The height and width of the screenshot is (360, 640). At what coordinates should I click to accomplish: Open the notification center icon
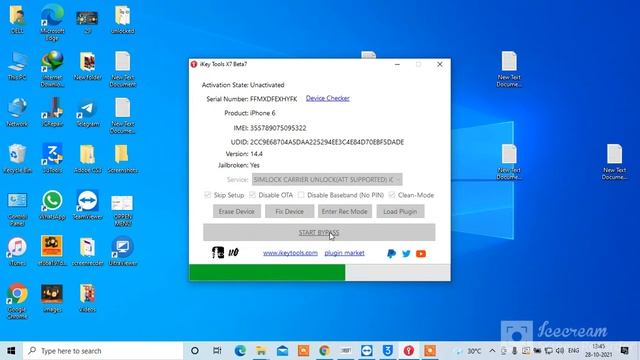[624, 351]
